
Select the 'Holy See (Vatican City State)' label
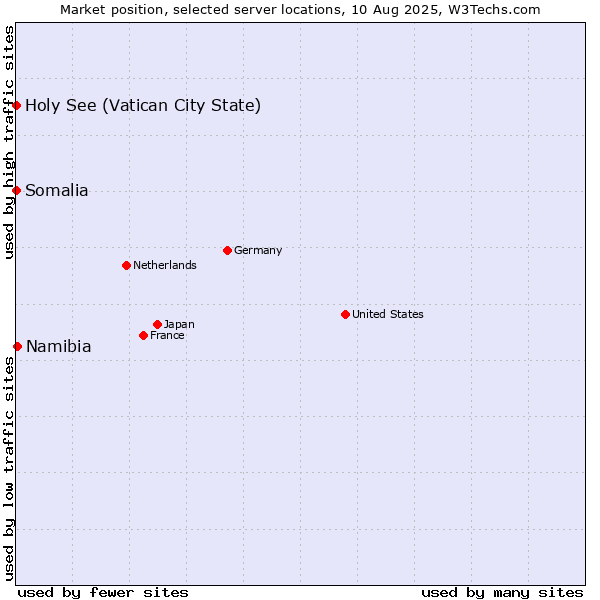pyautogui.click(x=143, y=106)
